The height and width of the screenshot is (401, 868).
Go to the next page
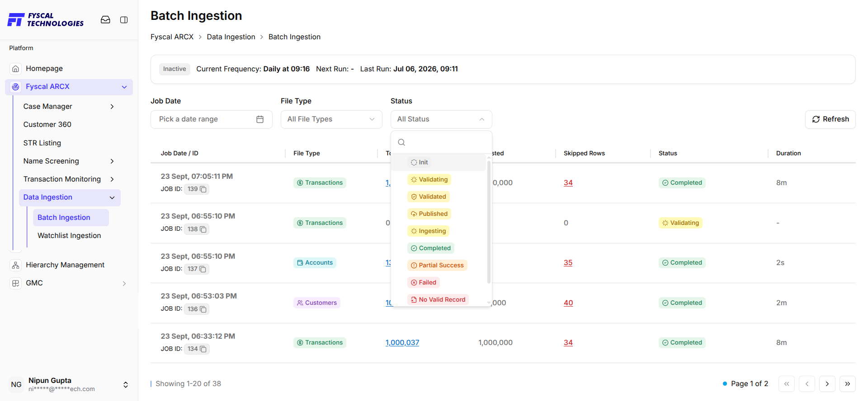click(827, 384)
